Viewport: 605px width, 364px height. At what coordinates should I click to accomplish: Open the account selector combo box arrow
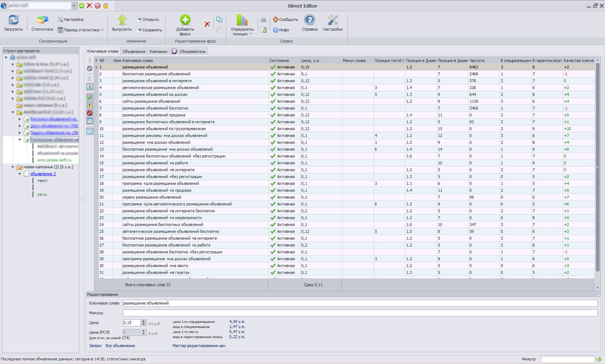[74, 6]
